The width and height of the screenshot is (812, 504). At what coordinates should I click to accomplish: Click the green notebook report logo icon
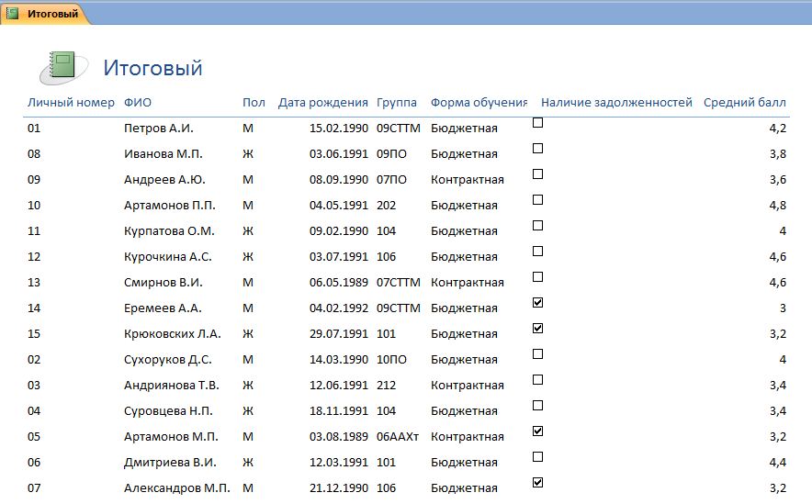(x=63, y=68)
